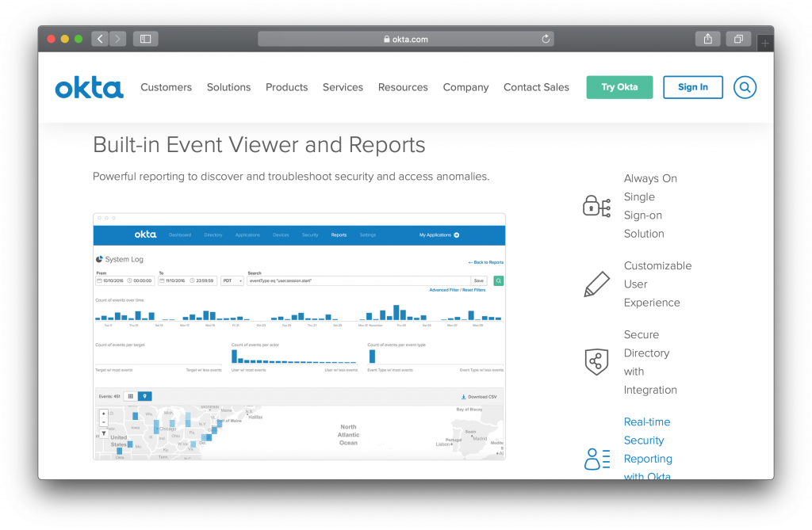This screenshot has height=530, width=812.
Task: Click the Okta logo
Action: 89,87
